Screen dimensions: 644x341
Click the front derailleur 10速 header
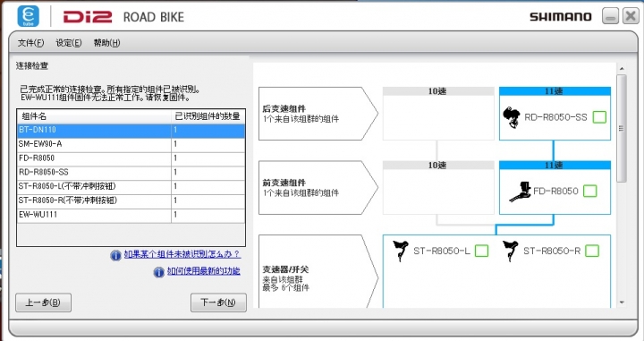tap(437, 166)
